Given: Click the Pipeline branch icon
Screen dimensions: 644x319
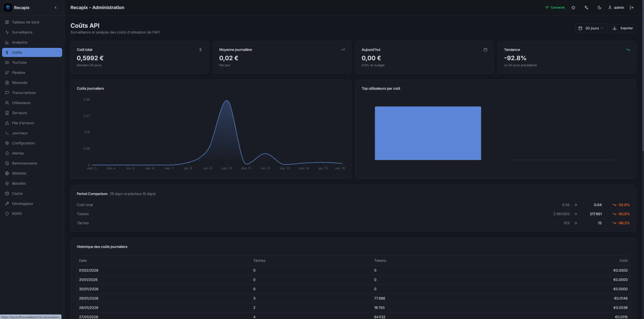Looking at the screenshot, I should (7, 73).
